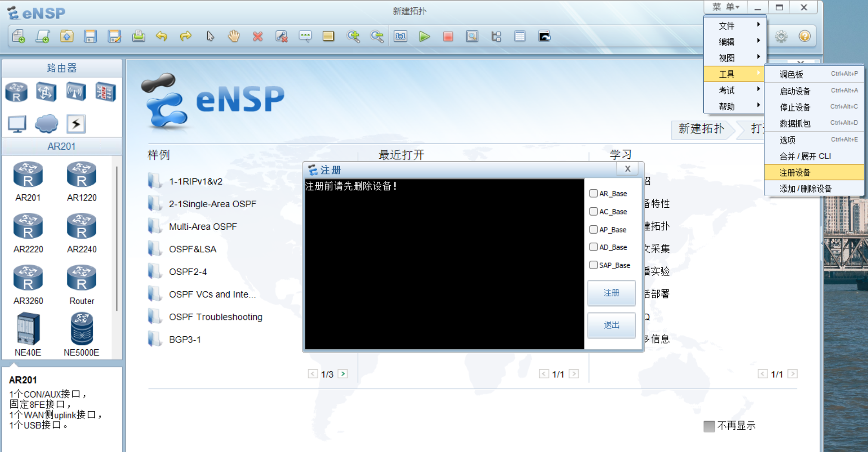Select 添加/删除设备 menu entry

(x=814, y=189)
